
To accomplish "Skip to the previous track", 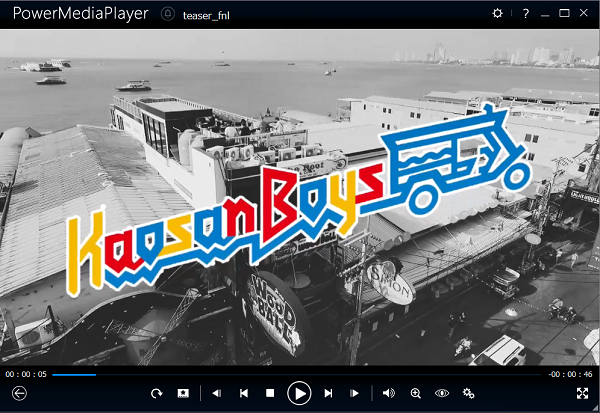I will [244, 393].
